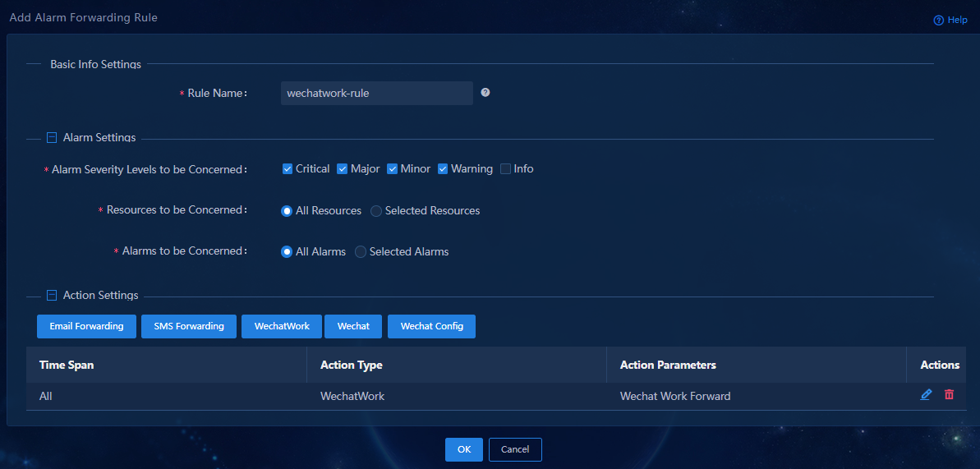Confirm the rule with OK
This screenshot has width=980, height=469.
click(464, 449)
